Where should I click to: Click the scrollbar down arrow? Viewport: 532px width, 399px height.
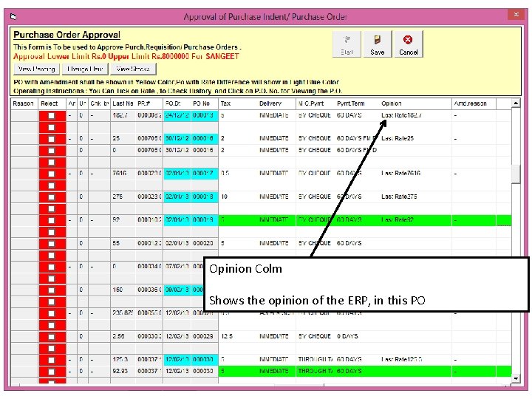click(x=516, y=378)
